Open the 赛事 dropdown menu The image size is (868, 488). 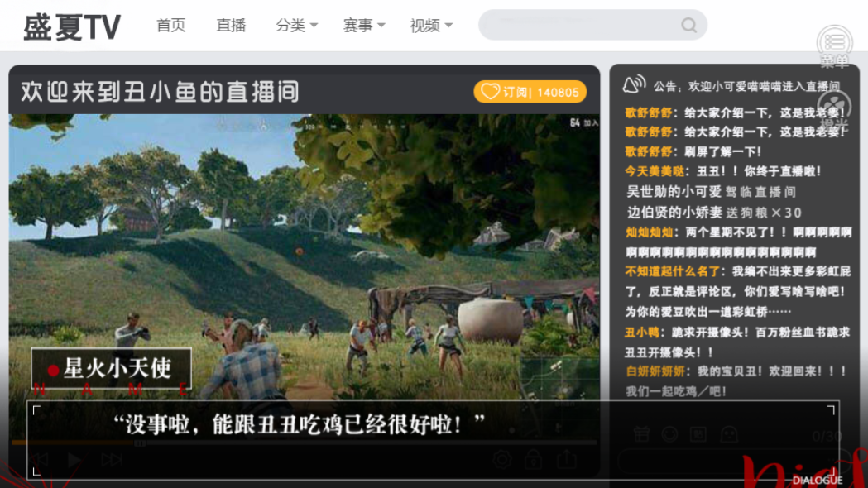pyautogui.click(x=362, y=25)
